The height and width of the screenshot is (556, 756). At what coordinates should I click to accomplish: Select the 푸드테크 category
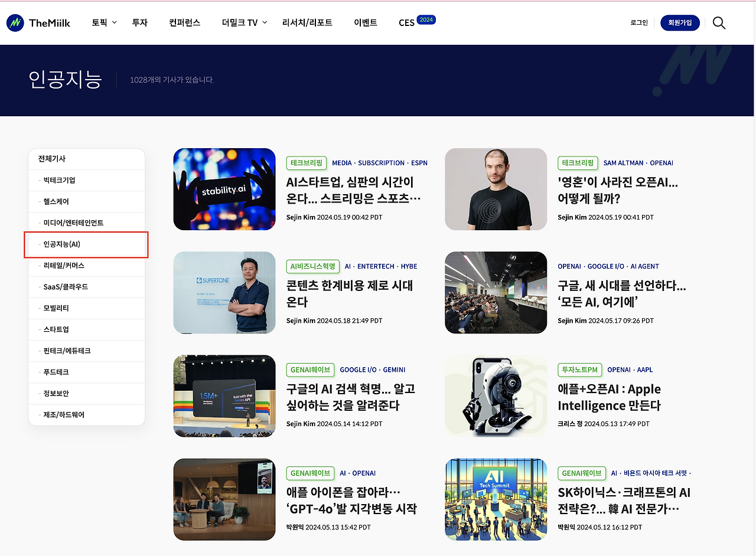pyautogui.click(x=87, y=372)
